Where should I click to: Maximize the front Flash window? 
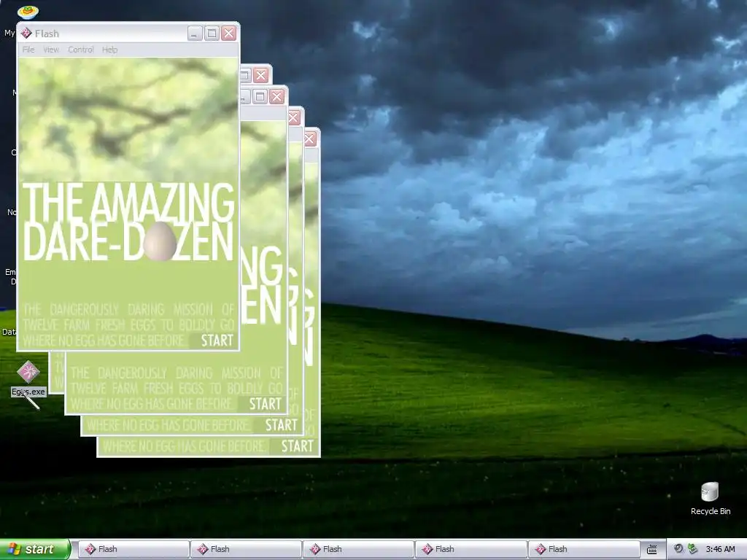click(212, 33)
